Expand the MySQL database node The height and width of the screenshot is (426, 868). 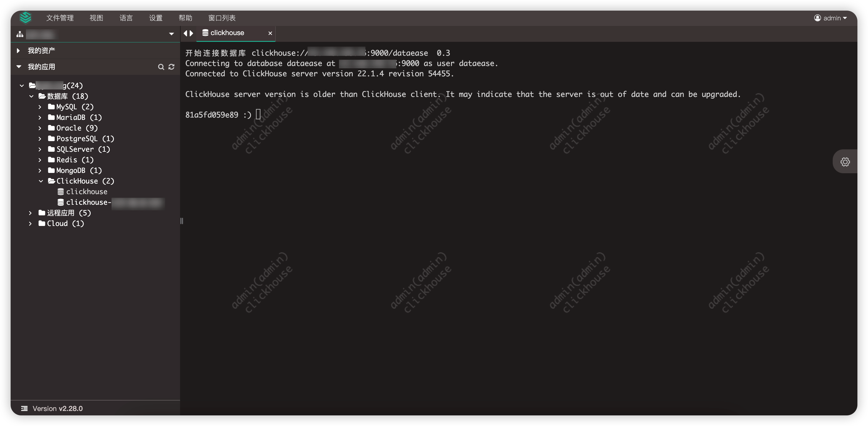(40, 107)
